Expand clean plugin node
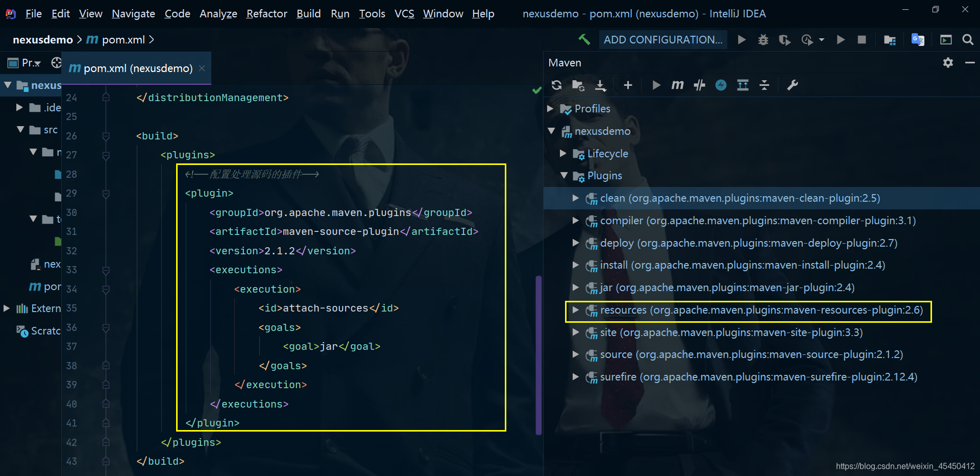The image size is (980, 476). tap(576, 198)
